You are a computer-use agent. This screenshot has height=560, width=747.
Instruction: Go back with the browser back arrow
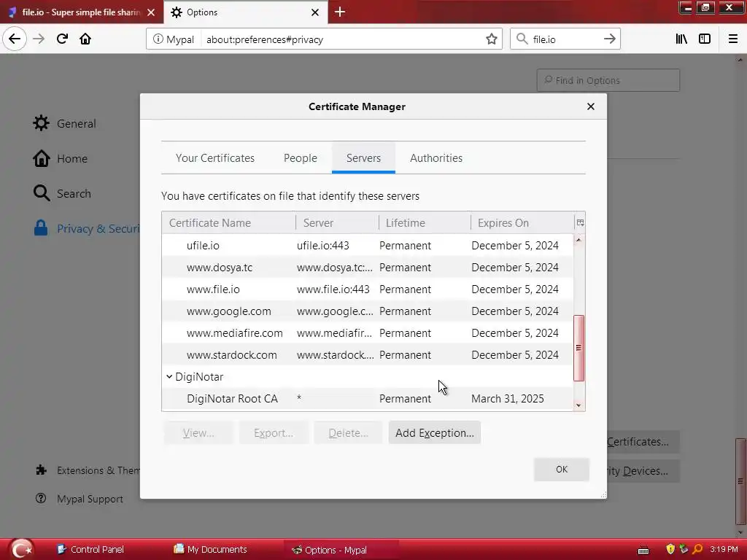15,39
